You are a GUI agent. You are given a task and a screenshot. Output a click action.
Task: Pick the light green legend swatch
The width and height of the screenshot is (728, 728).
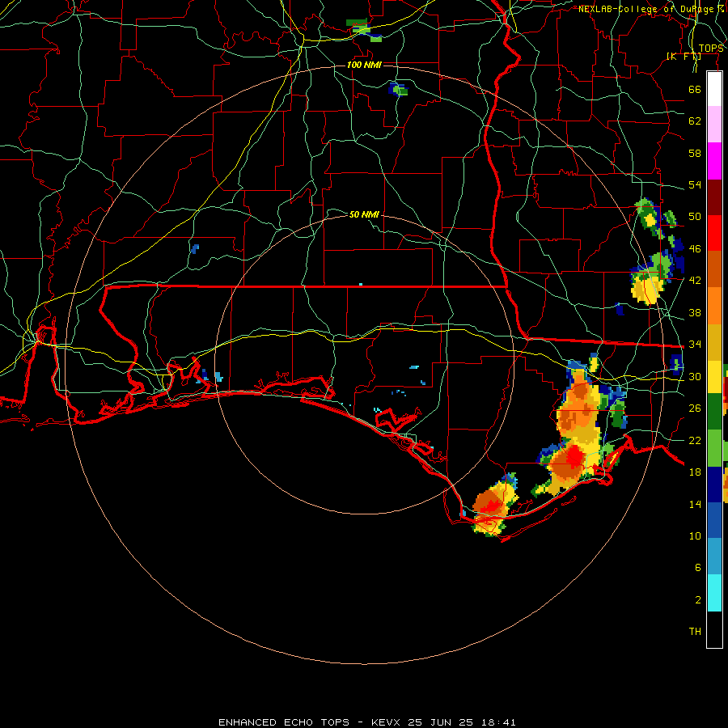tap(714, 448)
